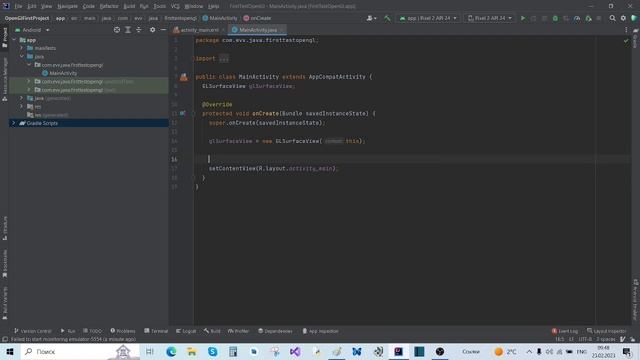Click the editor tabs three-dot menu
Screen dimensions: 640x360
point(626,30)
